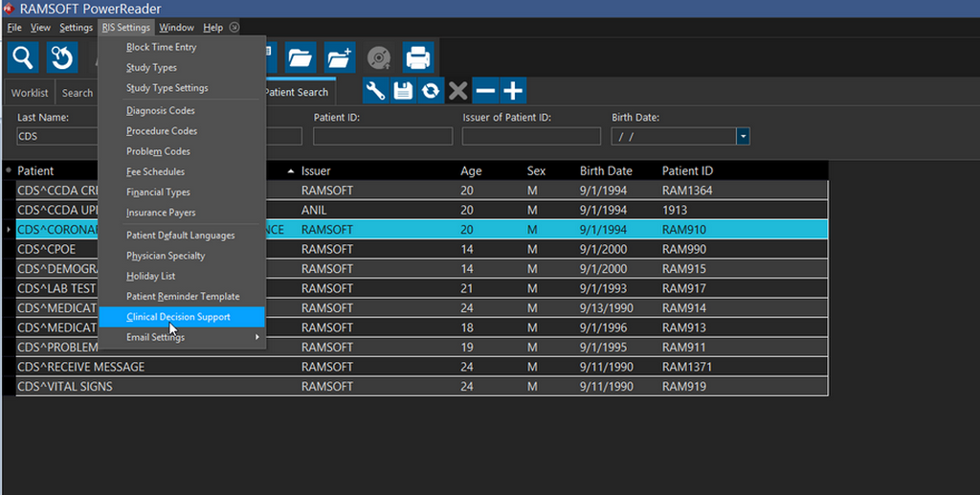Click the folder with plus icon
This screenshot has height=495, width=980.
(340, 58)
